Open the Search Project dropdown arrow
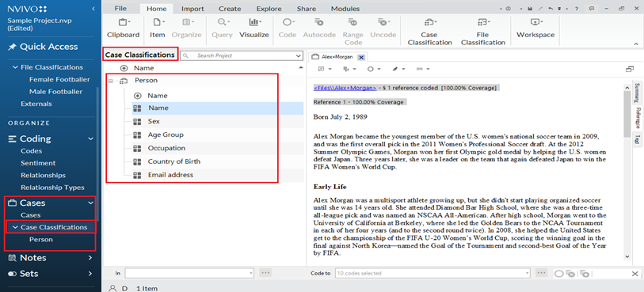Screen dimensions: 644x292 click(299, 55)
